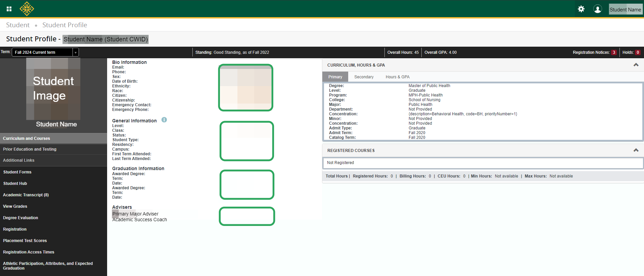
Task: Open Placement Test Scores link
Action: pos(25,241)
